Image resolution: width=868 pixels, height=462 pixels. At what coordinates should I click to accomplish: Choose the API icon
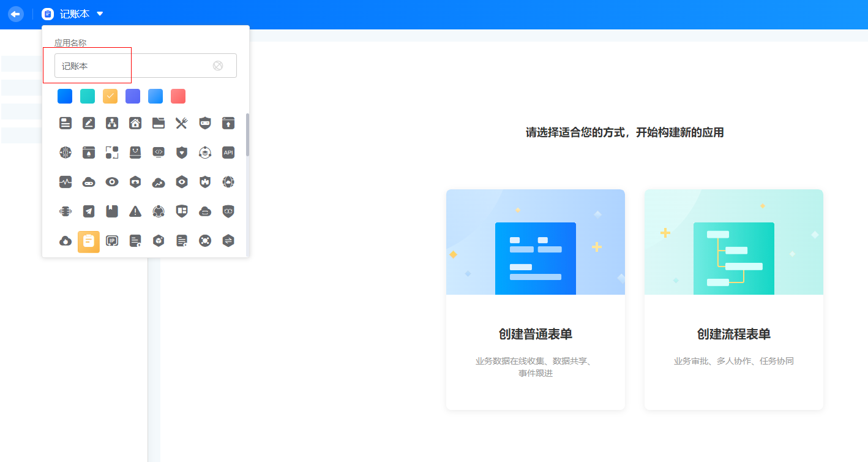[x=228, y=153]
